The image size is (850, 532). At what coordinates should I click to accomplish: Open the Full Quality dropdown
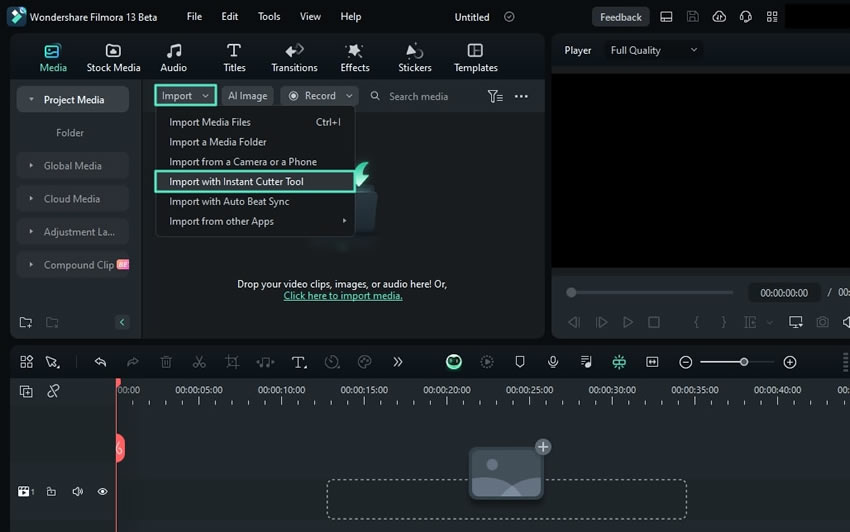[x=653, y=50]
